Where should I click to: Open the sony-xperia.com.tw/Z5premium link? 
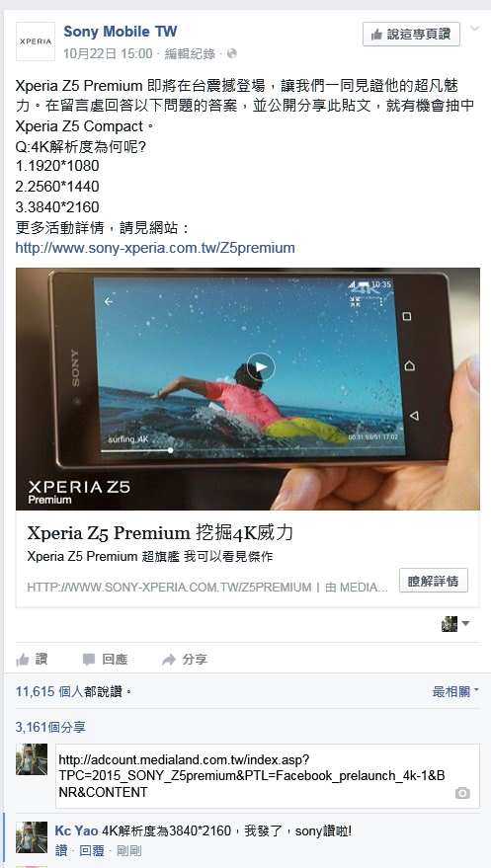[155, 248]
